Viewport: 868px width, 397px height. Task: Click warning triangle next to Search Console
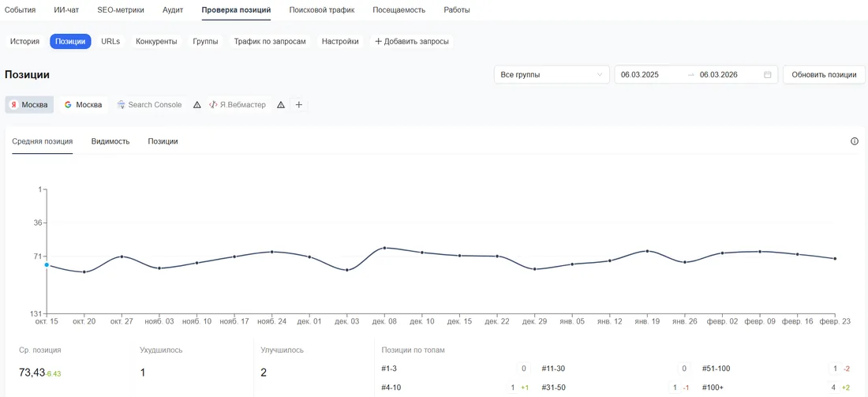click(x=196, y=105)
